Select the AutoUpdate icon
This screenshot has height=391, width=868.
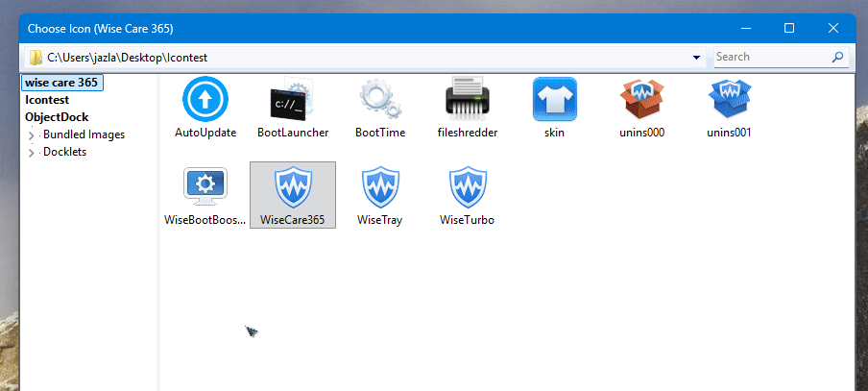pos(205,100)
